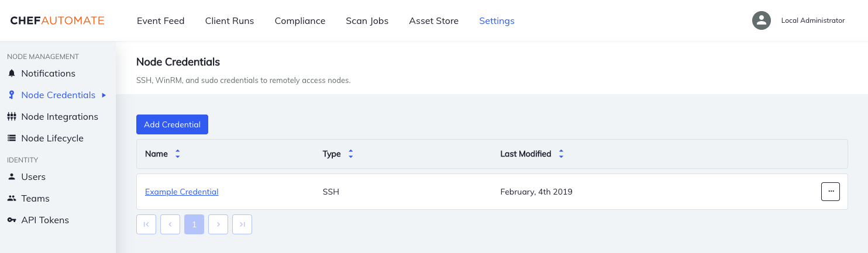Open the Local Administrator user menu
This screenshot has height=253, width=868.
812,20
